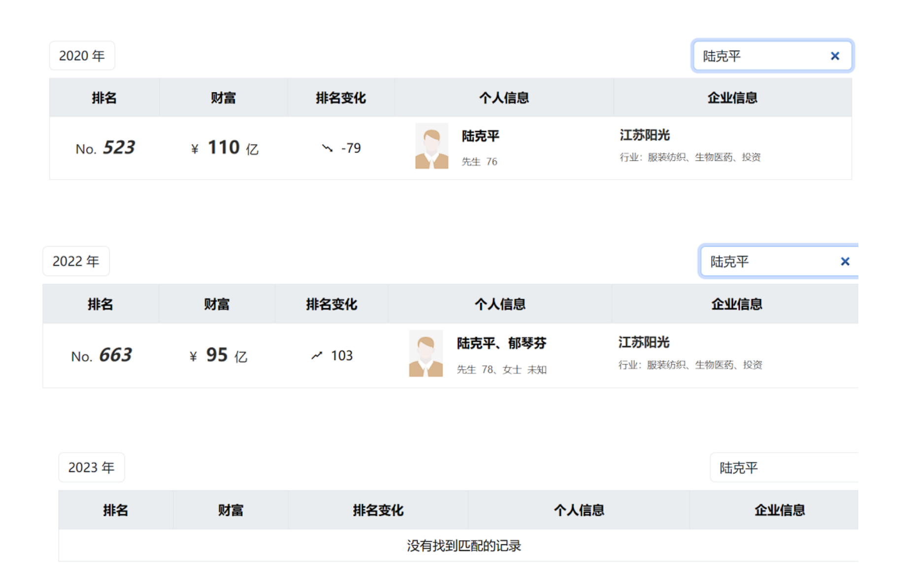Click the downward trend arrow beside -79
The width and height of the screenshot is (914, 588).
coord(327,148)
